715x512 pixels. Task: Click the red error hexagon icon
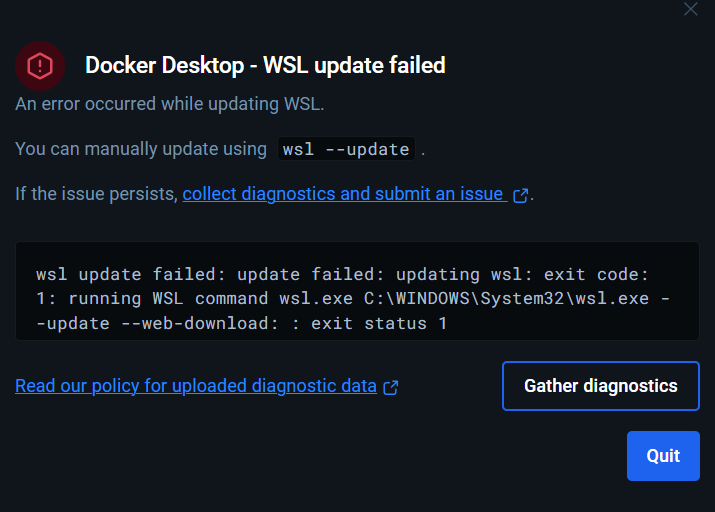point(40,66)
